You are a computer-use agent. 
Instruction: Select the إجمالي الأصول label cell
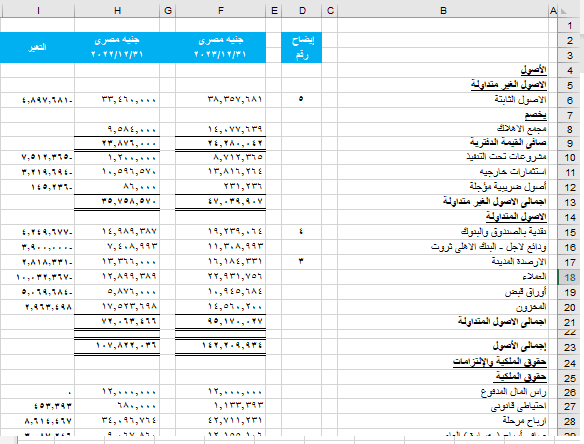click(x=443, y=347)
